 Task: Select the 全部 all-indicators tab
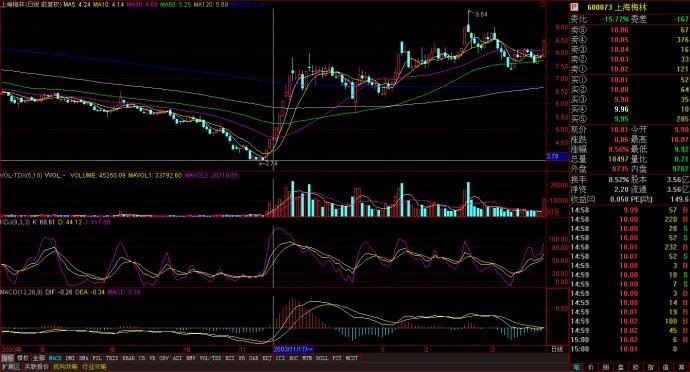39,358
